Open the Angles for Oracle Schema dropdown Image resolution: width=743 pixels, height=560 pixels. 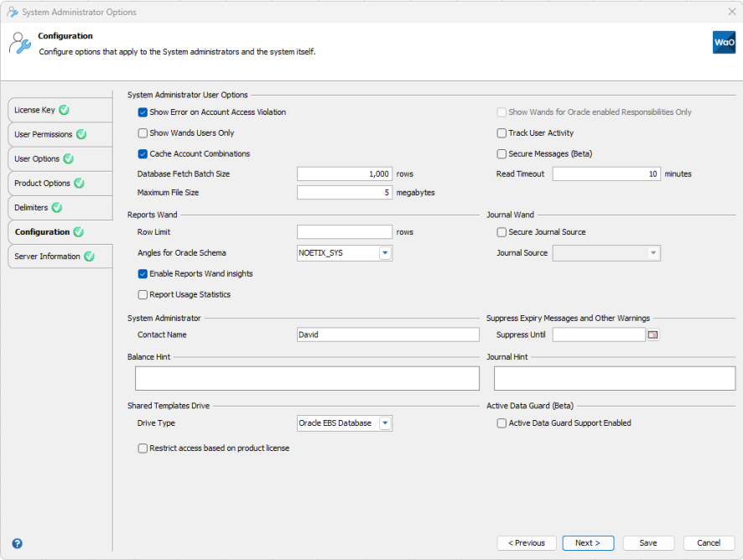(x=386, y=252)
